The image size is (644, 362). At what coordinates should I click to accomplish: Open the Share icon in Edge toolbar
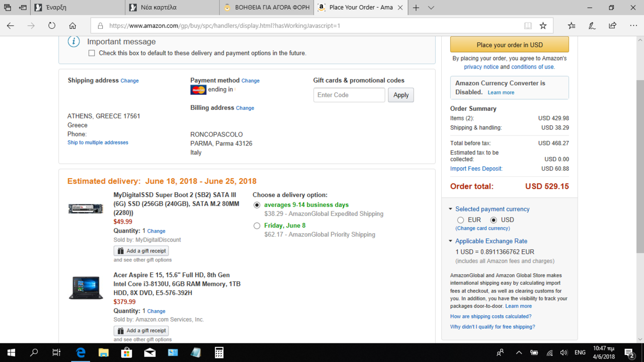tap(612, 26)
